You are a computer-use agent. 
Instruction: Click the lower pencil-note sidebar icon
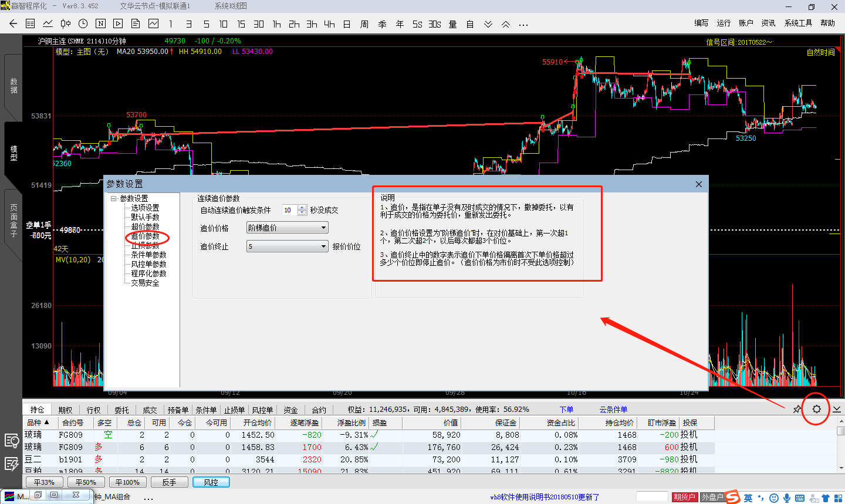point(11,464)
